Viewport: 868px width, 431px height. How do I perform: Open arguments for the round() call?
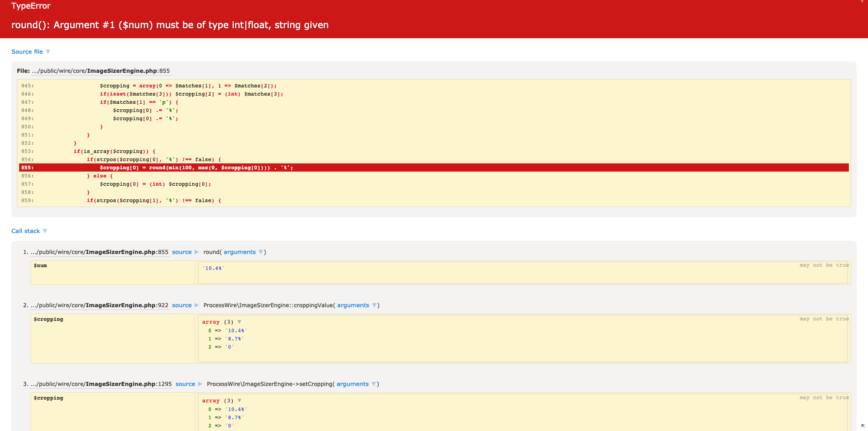point(240,252)
